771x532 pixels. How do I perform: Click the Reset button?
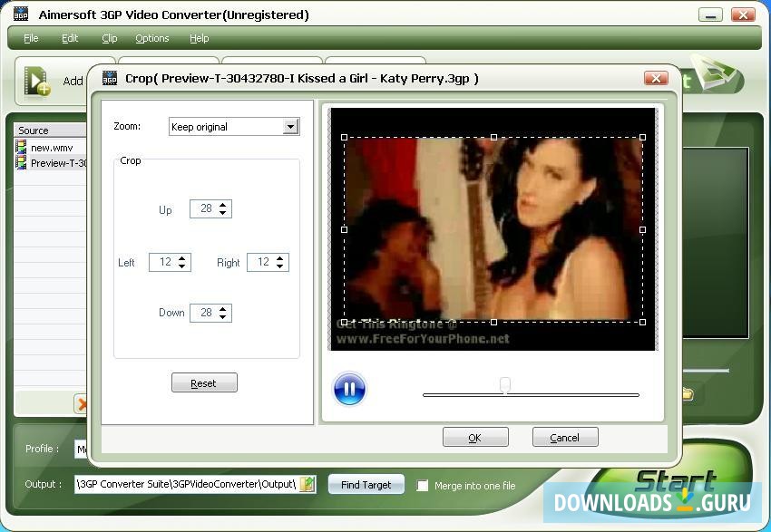[204, 383]
